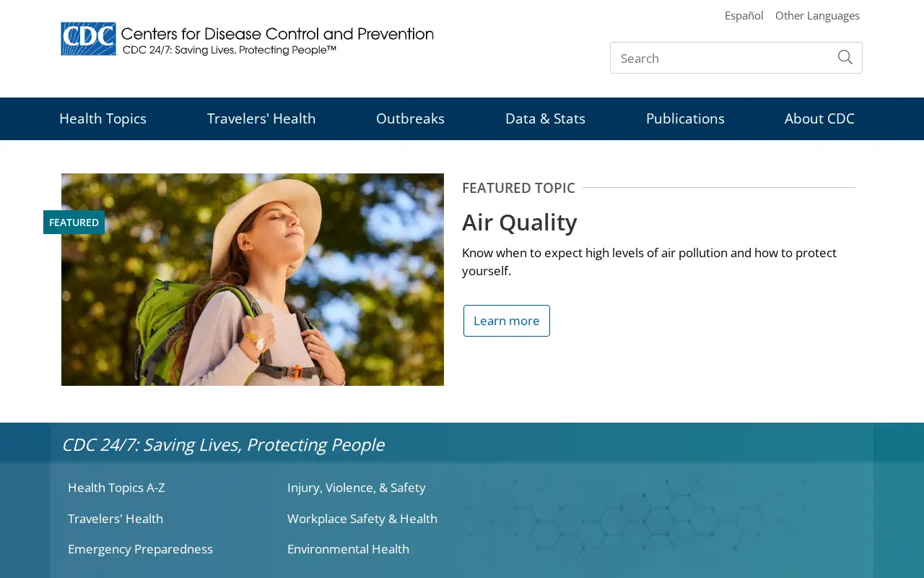Screen dimensions: 924x578
Task: Open the Outbreaks menu item
Action: pos(410,118)
